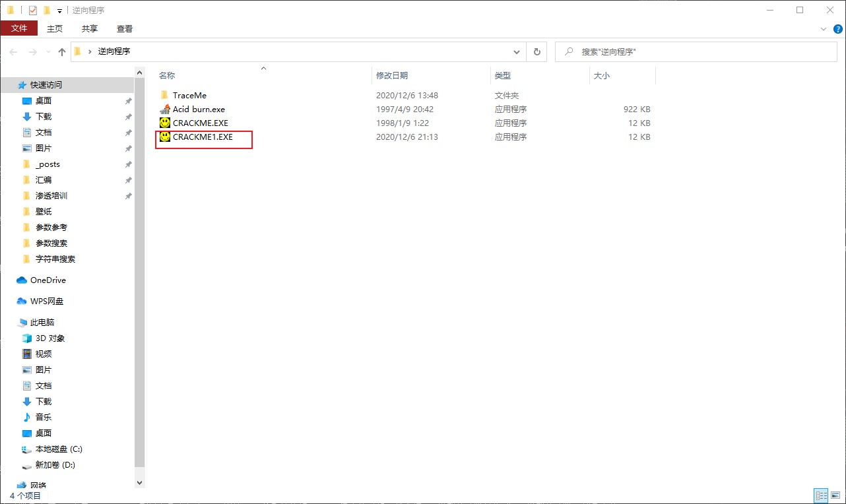Expand the address bar history dropdown
The image size is (846, 504).
click(x=517, y=51)
